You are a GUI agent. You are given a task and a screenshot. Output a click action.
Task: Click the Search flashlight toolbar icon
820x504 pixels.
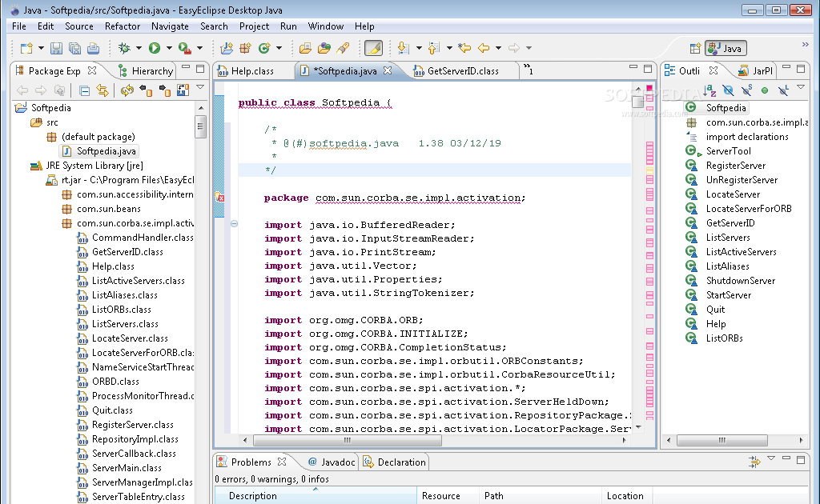343,48
